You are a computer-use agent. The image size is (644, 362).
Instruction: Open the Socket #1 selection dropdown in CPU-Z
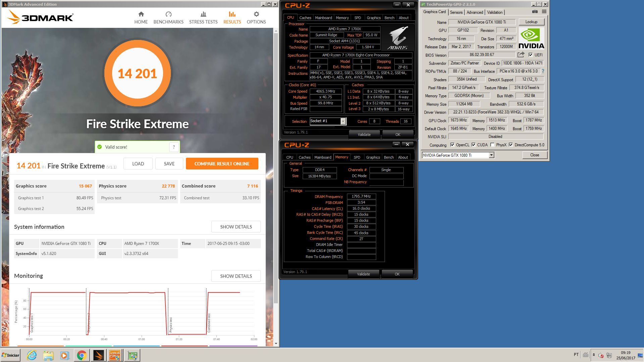pyautogui.click(x=343, y=121)
